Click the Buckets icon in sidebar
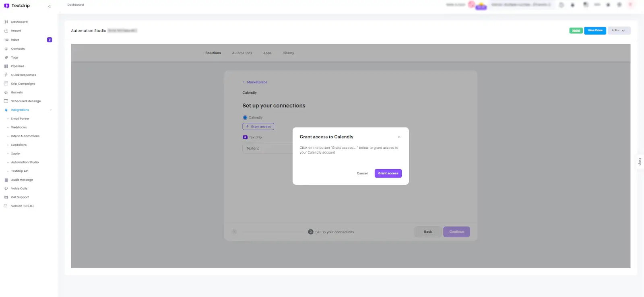 [6, 92]
